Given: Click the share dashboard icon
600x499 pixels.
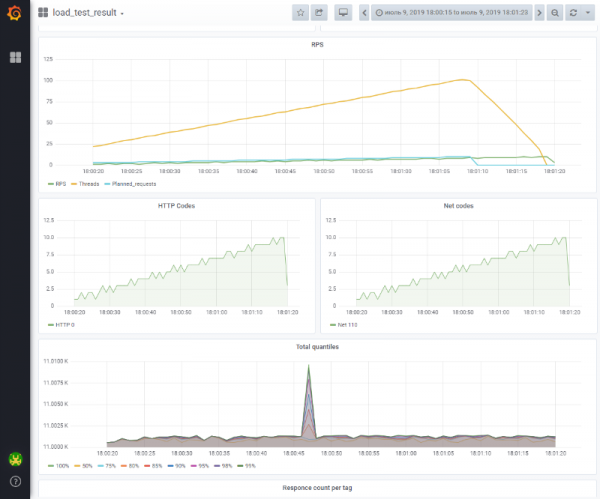Looking at the screenshot, I should tap(319, 13).
